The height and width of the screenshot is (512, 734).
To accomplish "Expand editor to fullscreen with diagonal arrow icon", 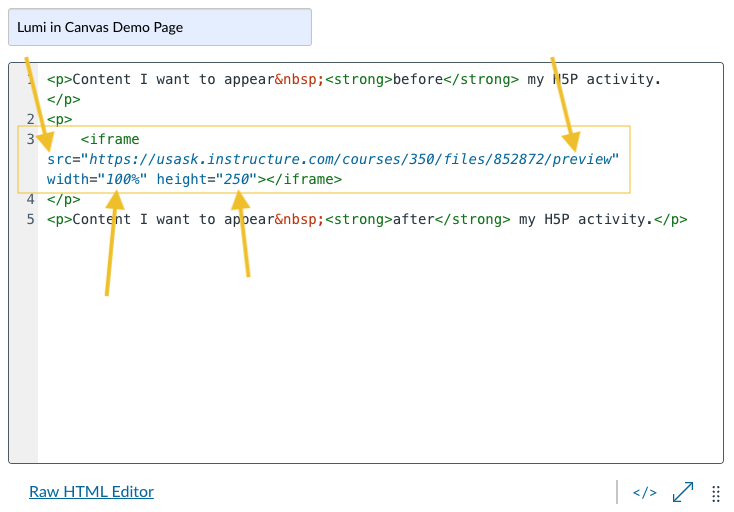I will 683,492.
